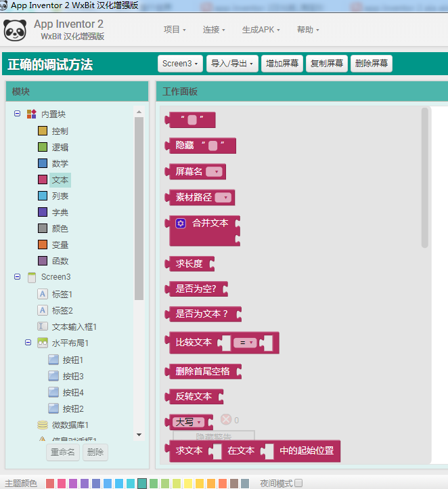Select the 求长度 block

189,264
